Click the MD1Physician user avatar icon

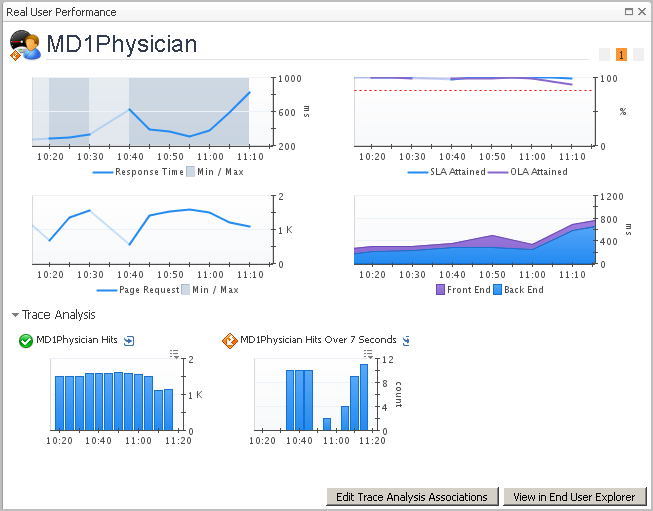tap(25, 45)
